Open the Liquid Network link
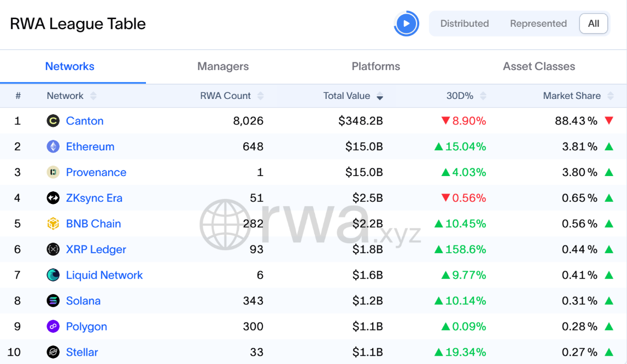The width and height of the screenshot is (627, 364). [104, 275]
